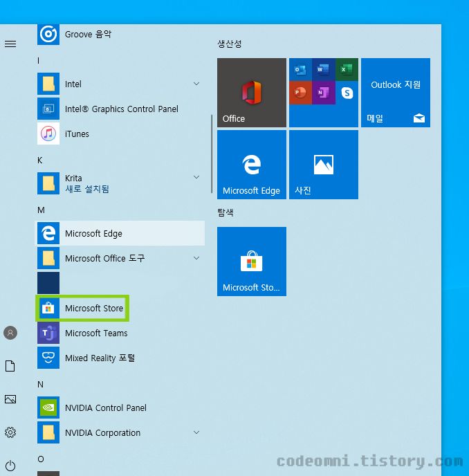The image size is (469, 476).
Task: Open NVIDIA Control Panel
Action: [x=121, y=408]
